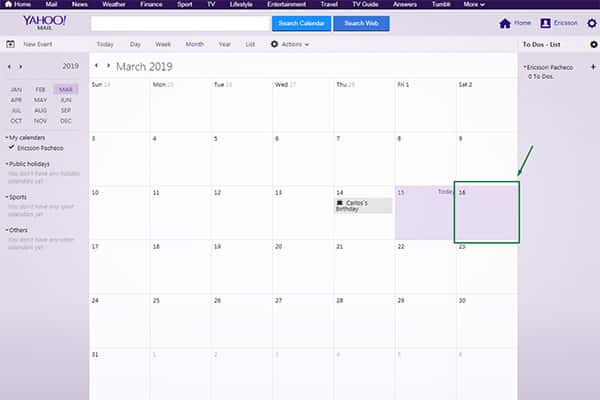Select OCT in mini calendar
The width and height of the screenshot is (600, 400).
click(x=16, y=121)
